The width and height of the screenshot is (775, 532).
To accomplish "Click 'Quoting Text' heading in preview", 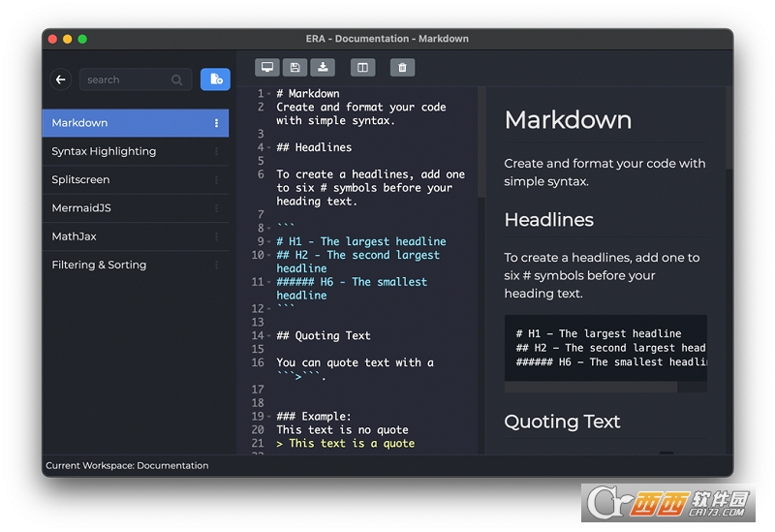I will pyautogui.click(x=562, y=422).
